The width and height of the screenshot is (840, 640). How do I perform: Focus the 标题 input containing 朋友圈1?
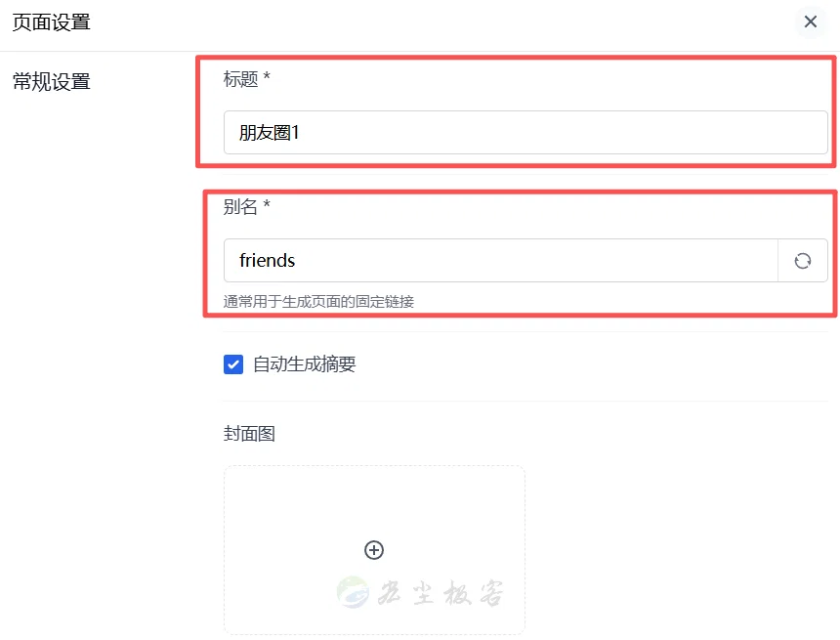(x=525, y=132)
